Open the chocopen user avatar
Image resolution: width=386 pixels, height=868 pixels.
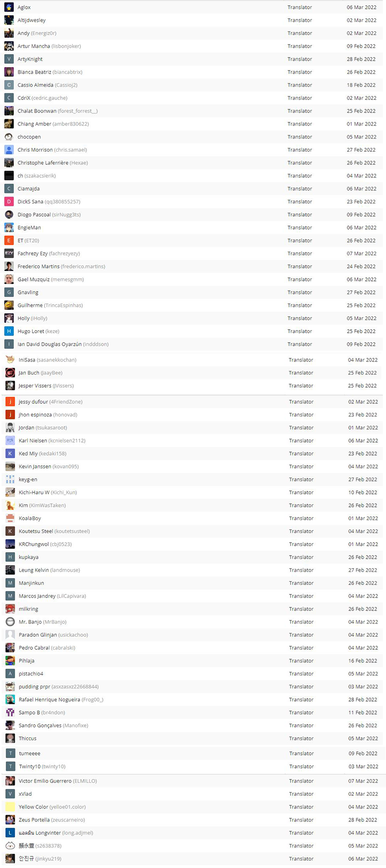9,137
